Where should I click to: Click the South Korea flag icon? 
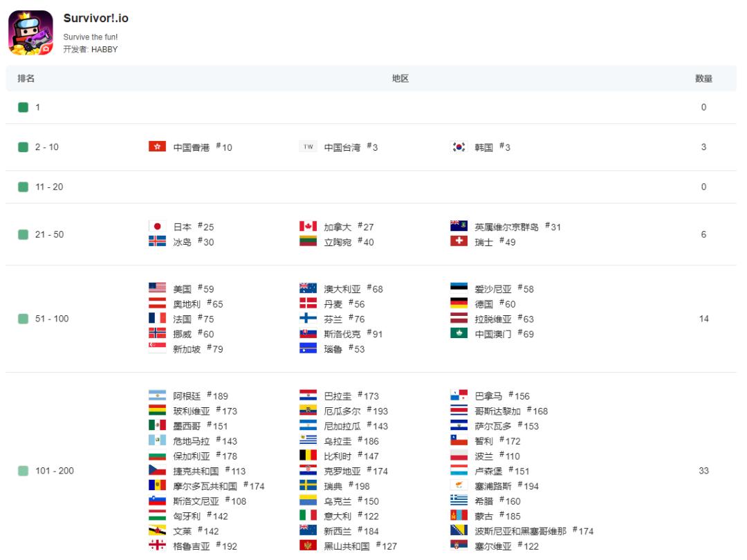click(459, 147)
